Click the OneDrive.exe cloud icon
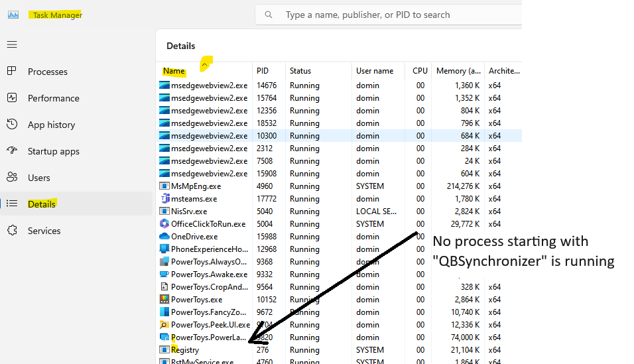The width and height of the screenshot is (634, 364). (164, 236)
